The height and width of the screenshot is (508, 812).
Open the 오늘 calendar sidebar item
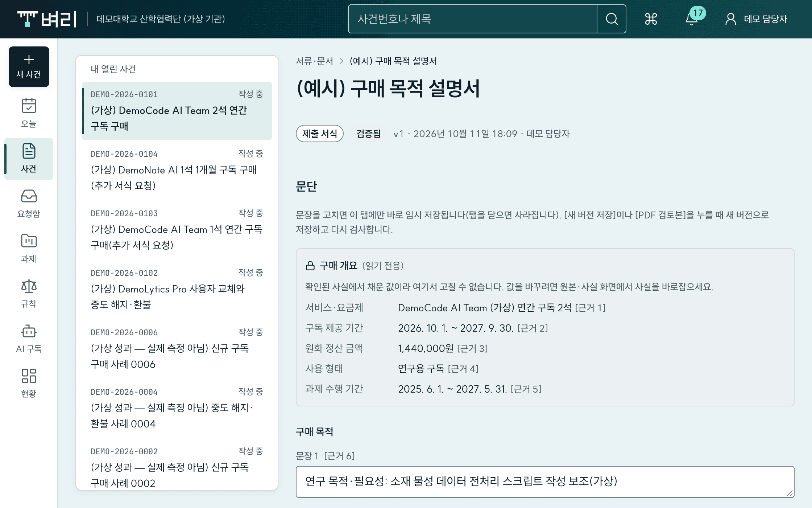[x=29, y=113]
